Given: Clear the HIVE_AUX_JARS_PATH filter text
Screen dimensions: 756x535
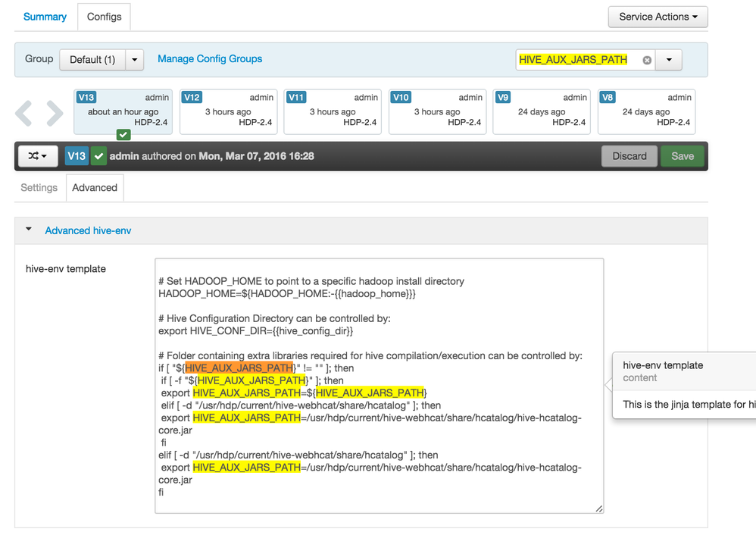Looking at the screenshot, I should 647,60.
